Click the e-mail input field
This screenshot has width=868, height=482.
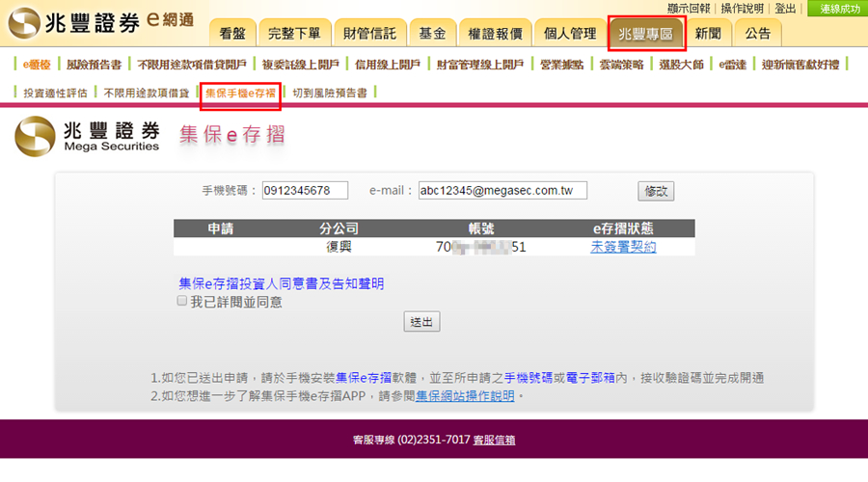pos(502,190)
